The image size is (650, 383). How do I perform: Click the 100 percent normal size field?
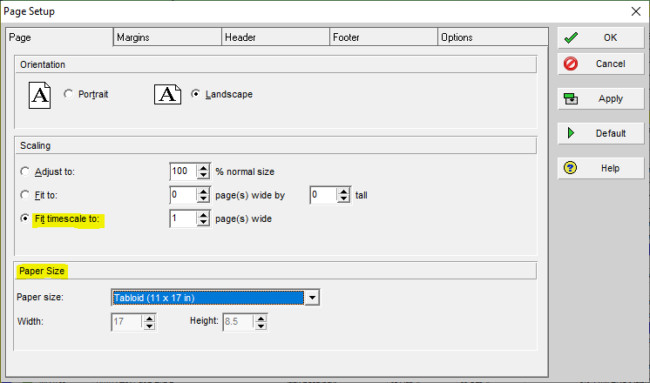[184, 171]
